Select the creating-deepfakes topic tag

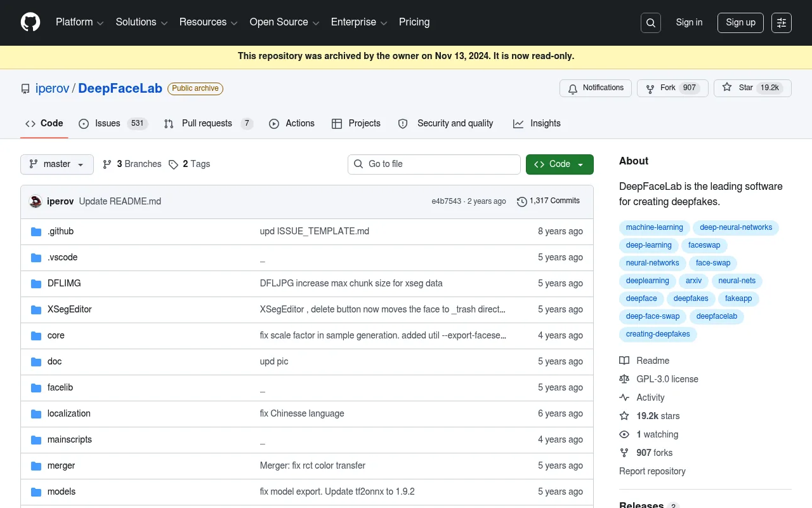point(658,335)
